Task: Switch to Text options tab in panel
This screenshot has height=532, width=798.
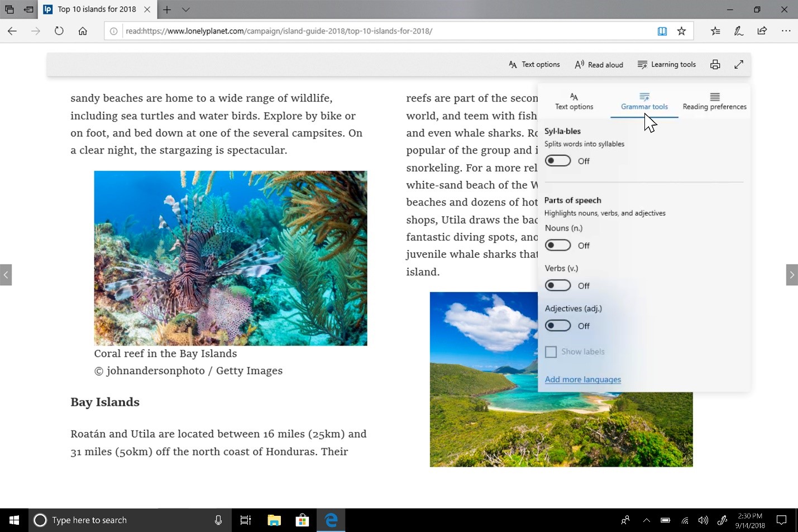Action: [574, 102]
